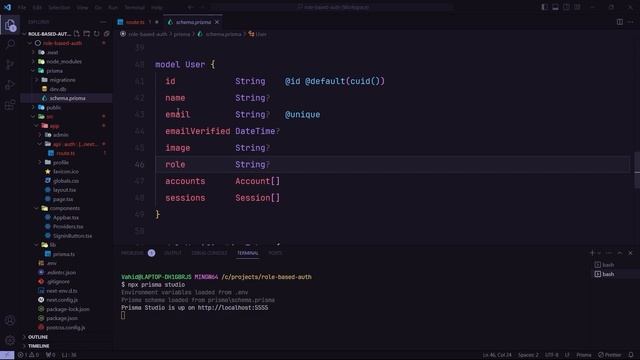
Task: Expand the .next folder
Action: point(52,52)
